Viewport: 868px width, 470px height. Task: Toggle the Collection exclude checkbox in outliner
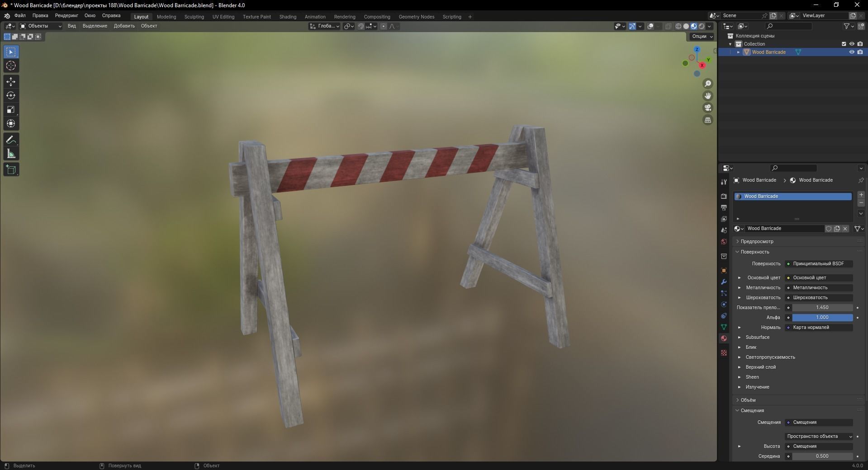844,44
